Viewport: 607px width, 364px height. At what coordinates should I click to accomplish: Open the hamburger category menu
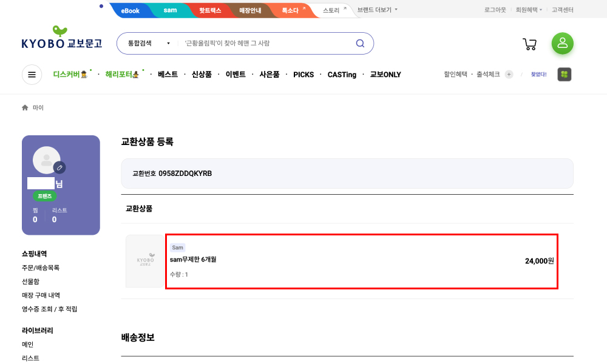(32, 74)
